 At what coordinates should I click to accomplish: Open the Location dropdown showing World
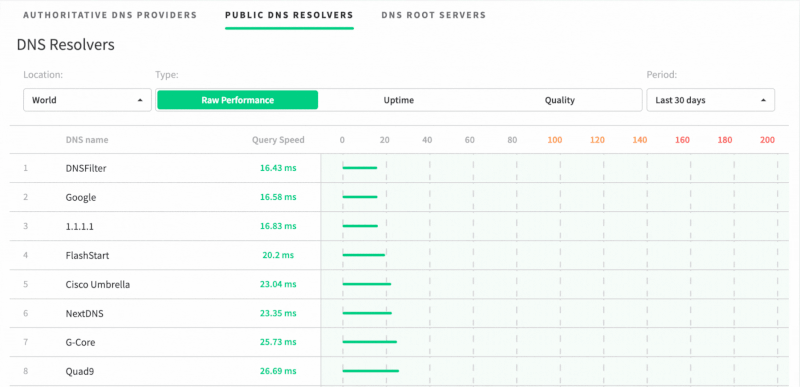pos(87,100)
